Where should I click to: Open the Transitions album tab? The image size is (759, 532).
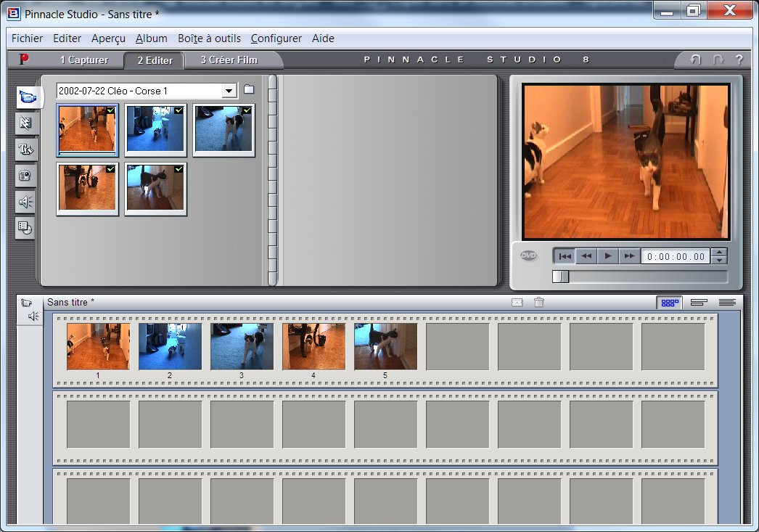(25, 123)
